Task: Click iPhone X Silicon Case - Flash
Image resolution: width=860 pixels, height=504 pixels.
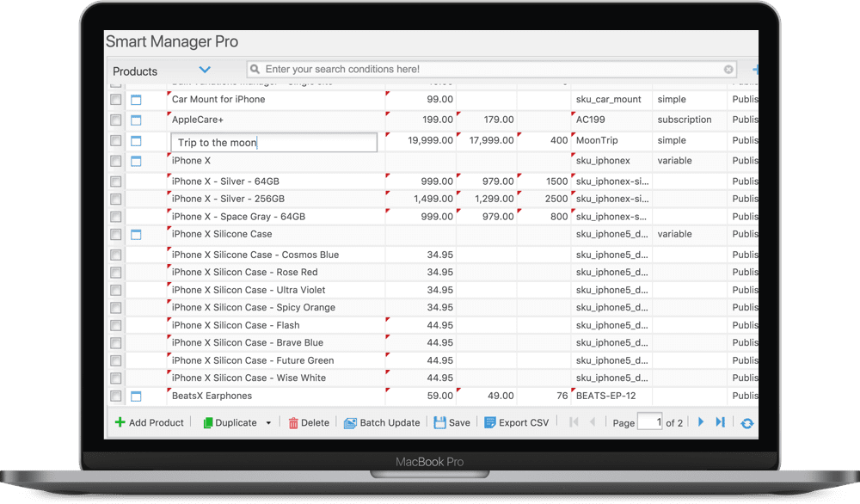Action: (236, 325)
